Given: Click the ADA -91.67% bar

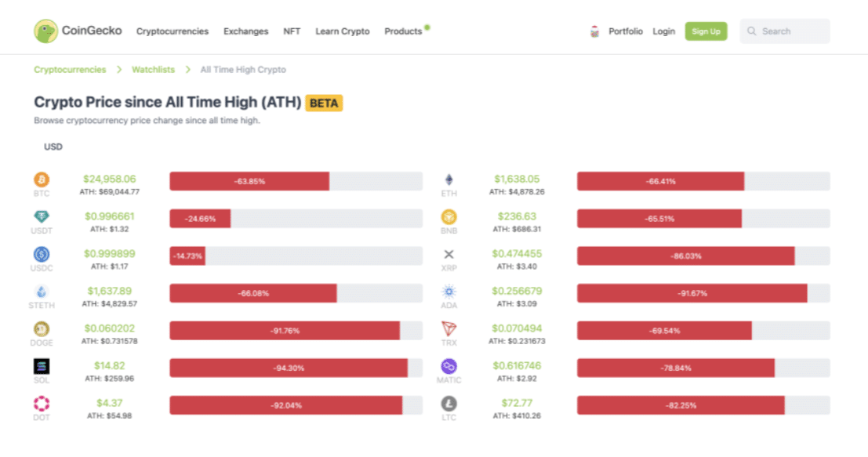Looking at the screenshot, I should 703,293.
